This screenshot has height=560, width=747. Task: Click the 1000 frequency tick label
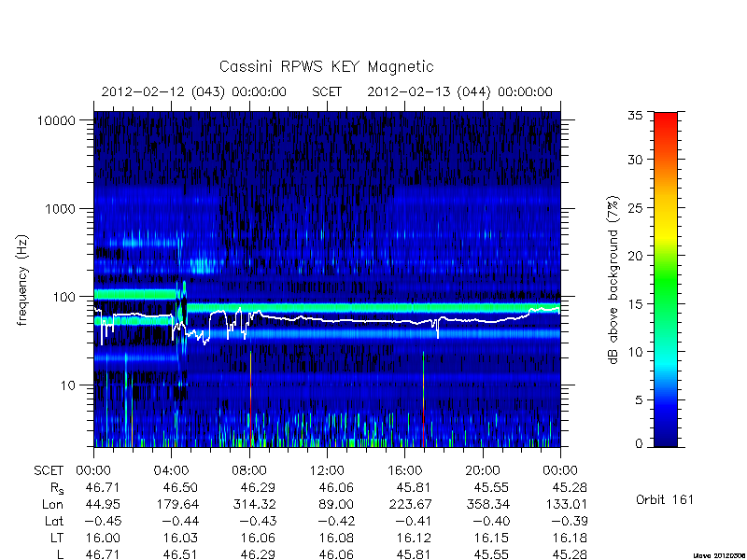61,209
